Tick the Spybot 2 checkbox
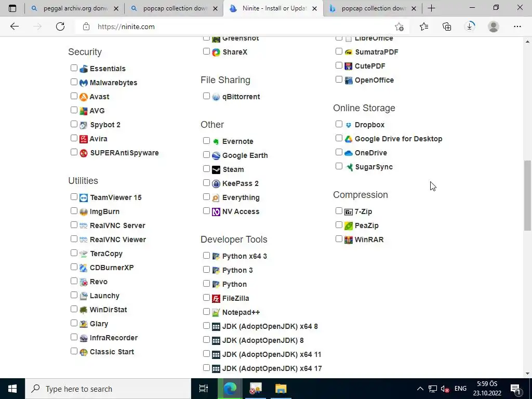 (74, 124)
